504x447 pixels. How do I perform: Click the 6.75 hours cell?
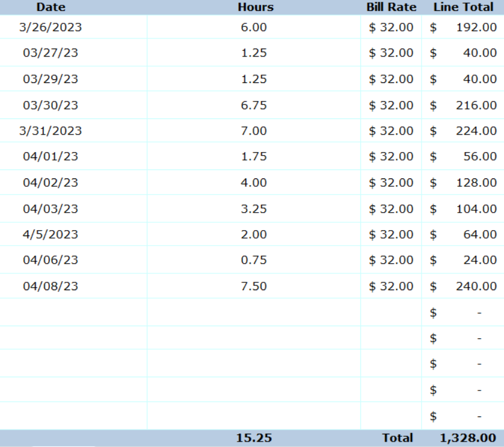click(x=254, y=105)
